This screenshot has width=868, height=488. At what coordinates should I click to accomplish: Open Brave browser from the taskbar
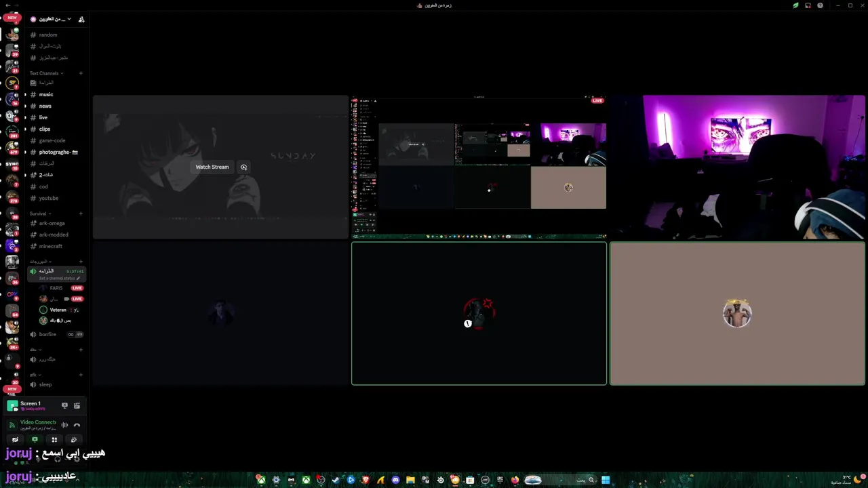(x=366, y=480)
